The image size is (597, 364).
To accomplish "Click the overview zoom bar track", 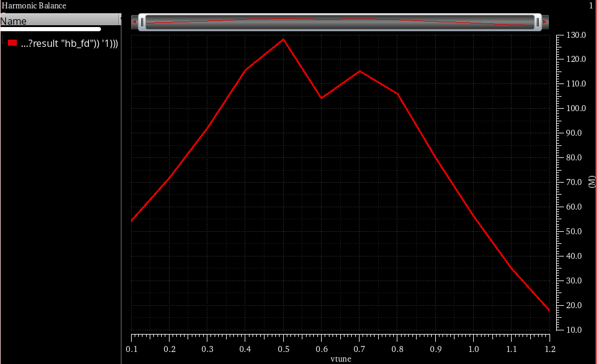I will point(340,22).
